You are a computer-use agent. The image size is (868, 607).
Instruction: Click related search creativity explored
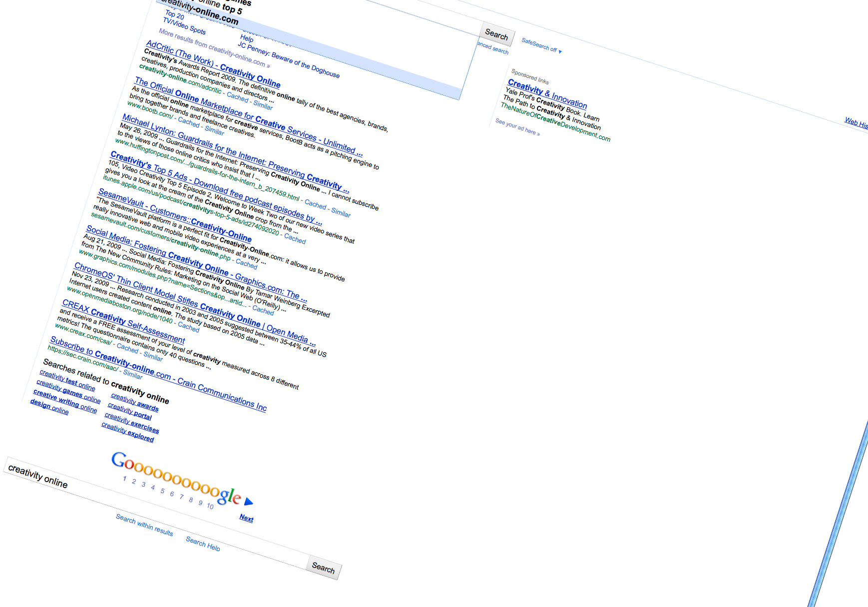point(128,432)
